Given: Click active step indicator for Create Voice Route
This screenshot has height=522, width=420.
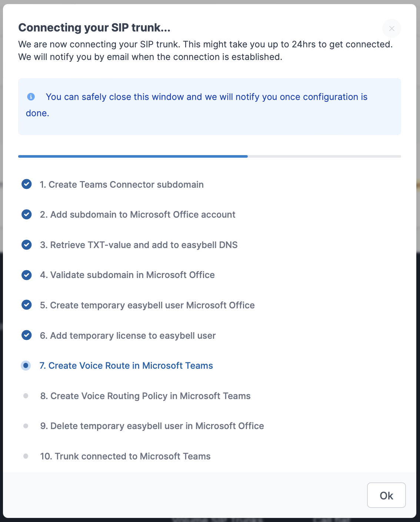Looking at the screenshot, I should [26, 365].
